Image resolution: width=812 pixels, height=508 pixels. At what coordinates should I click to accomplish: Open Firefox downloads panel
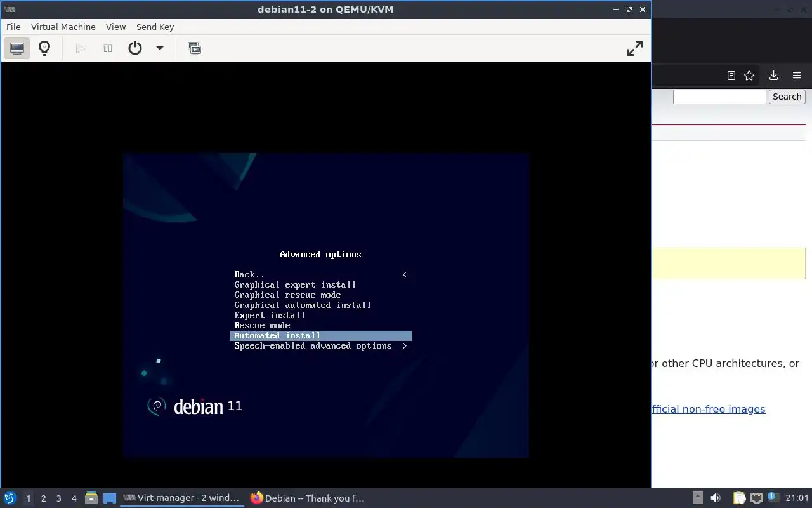click(773, 76)
